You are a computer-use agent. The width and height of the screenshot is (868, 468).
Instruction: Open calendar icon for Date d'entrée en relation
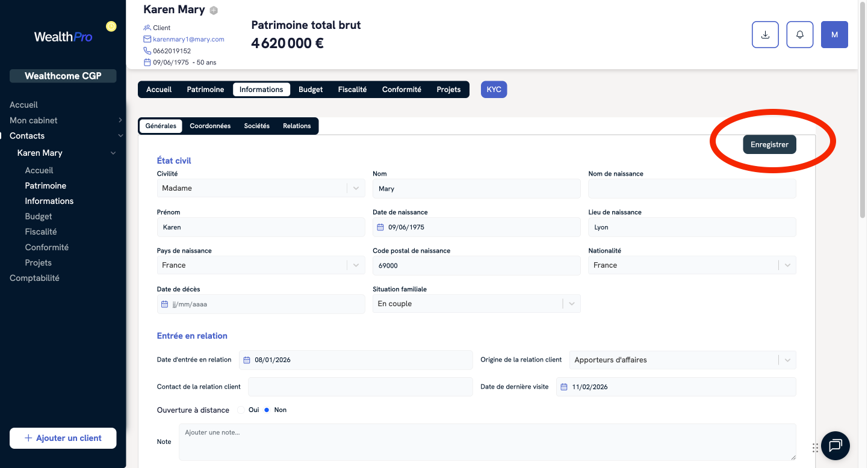[x=247, y=360]
